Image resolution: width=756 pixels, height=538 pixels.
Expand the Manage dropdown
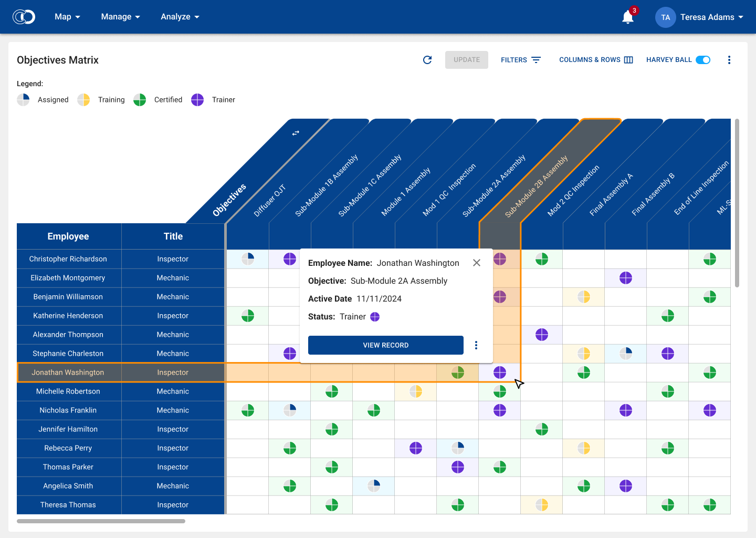pyautogui.click(x=120, y=17)
